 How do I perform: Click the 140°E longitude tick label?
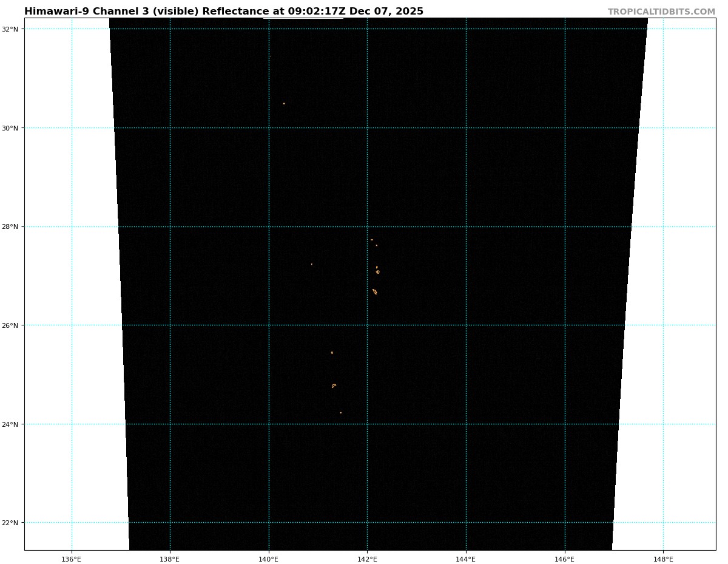tap(269, 559)
